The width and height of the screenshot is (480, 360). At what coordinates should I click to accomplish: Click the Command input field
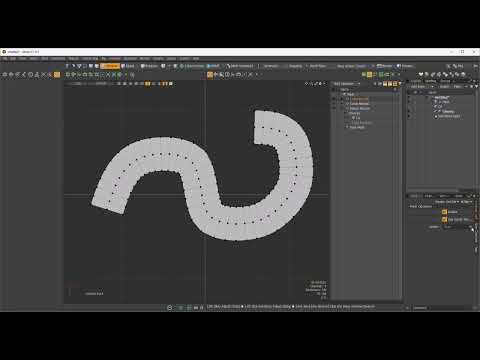point(443,308)
